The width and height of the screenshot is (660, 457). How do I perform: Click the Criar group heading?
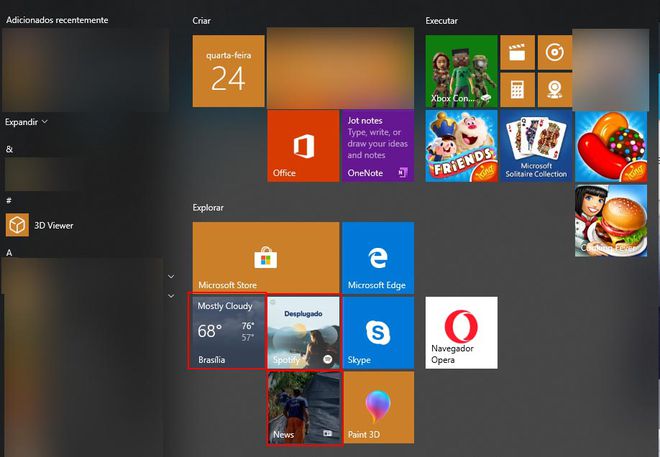(x=201, y=21)
